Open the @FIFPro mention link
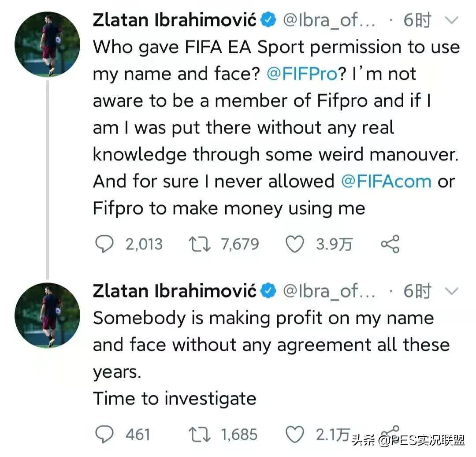 pos(301,74)
